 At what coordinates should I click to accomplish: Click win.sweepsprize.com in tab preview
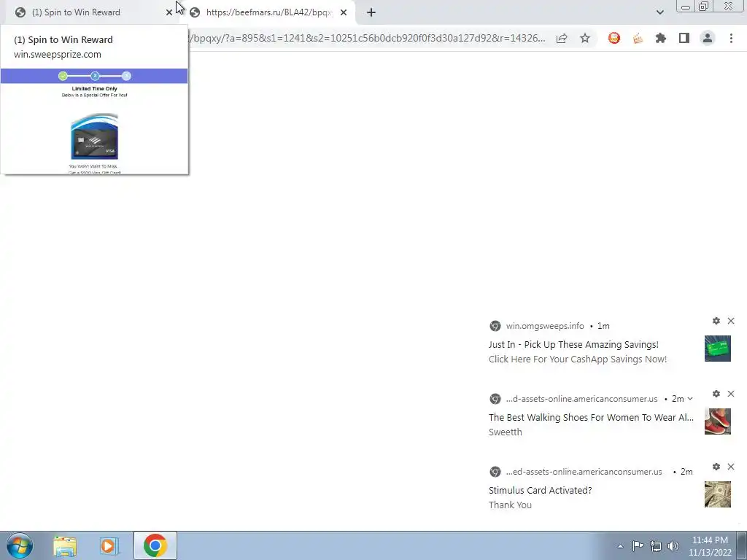(x=58, y=54)
